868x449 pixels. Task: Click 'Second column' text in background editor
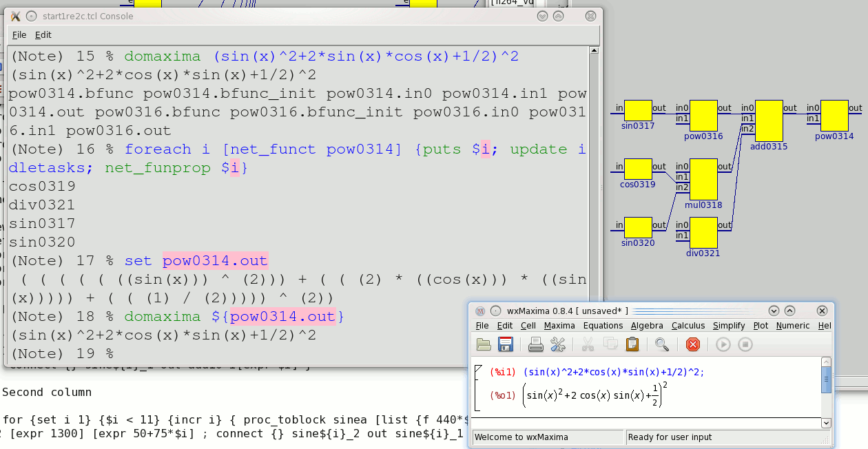tap(47, 392)
